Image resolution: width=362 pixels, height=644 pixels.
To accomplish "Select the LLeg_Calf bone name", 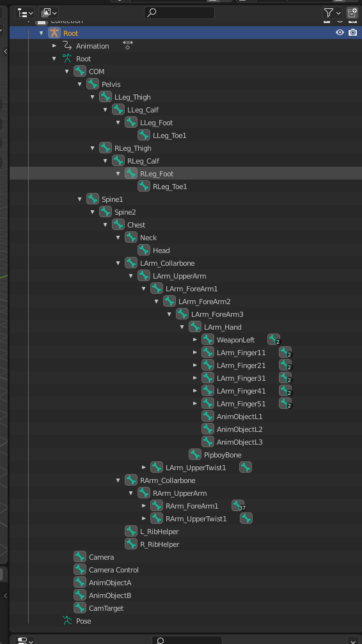I will pyautogui.click(x=143, y=110).
